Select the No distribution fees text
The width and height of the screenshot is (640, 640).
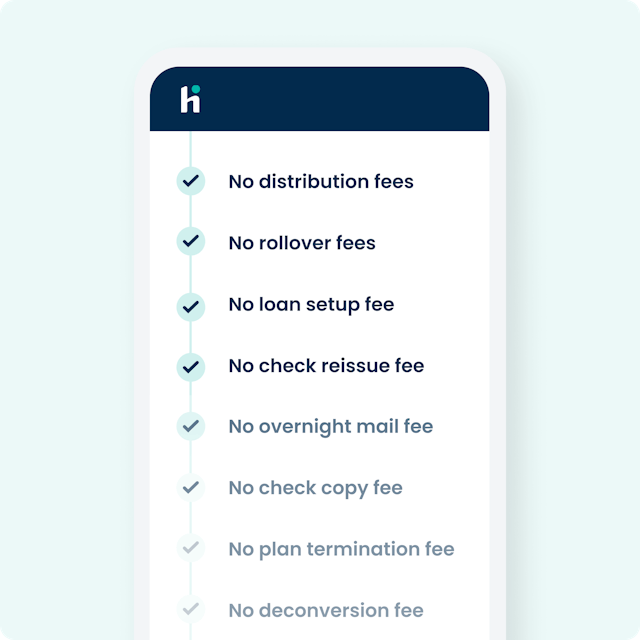321,182
